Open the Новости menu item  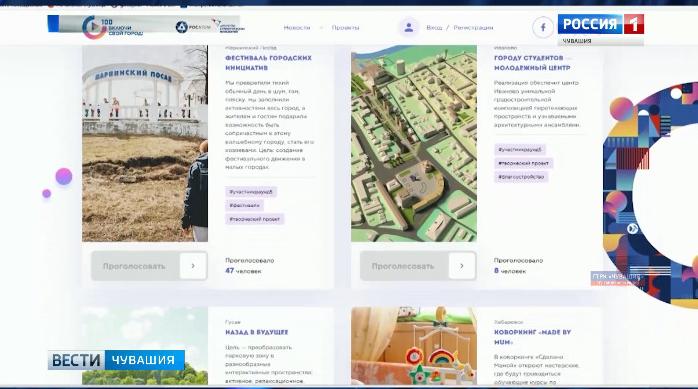click(x=297, y=28)
